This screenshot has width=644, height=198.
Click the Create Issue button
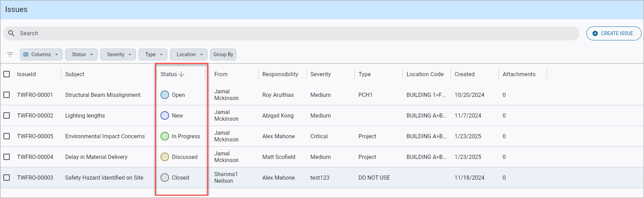[614, 34]
